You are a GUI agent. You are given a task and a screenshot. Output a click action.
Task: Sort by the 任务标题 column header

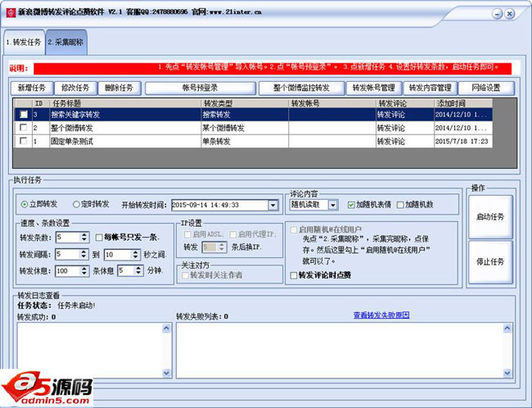point(125,103)
